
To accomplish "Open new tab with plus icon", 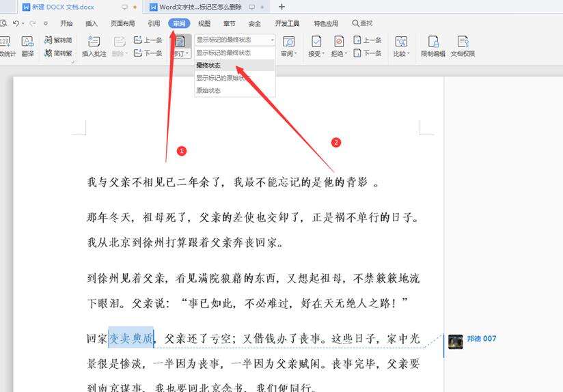I will click(282, 7).
